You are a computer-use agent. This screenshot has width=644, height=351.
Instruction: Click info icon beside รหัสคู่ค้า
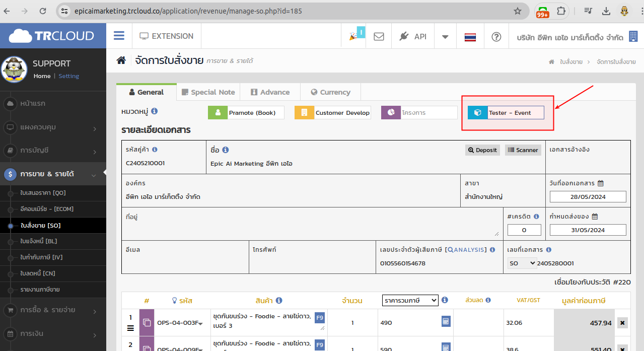pos(155,150)
